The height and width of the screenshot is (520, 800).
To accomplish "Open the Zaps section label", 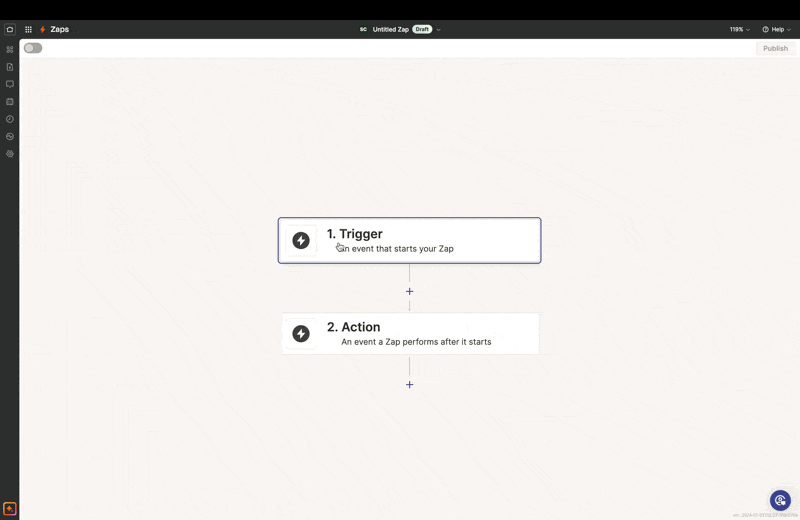I will [x=60, y=30].
